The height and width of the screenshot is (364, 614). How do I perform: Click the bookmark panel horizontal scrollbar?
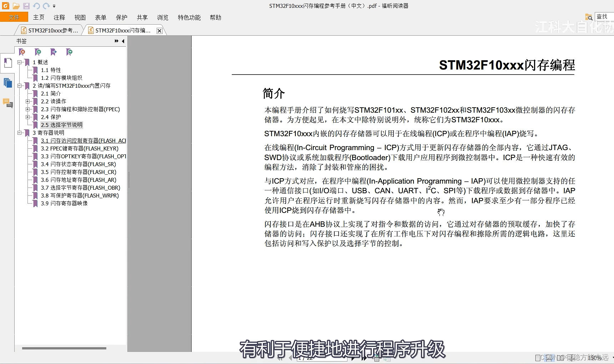(64, 348)
